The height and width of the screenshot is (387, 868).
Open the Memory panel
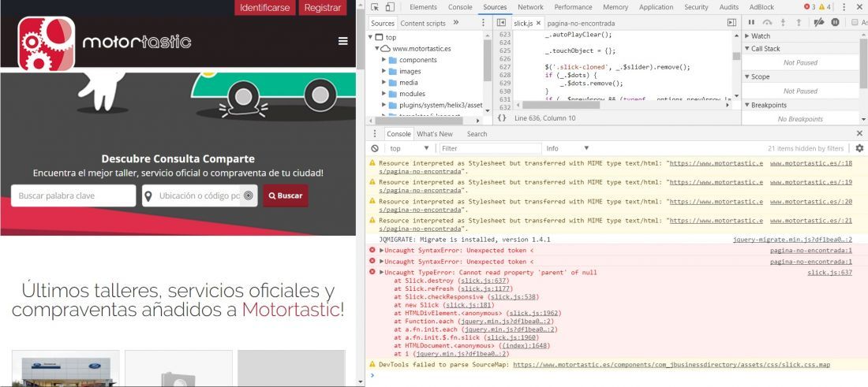[x=615, y=7]
